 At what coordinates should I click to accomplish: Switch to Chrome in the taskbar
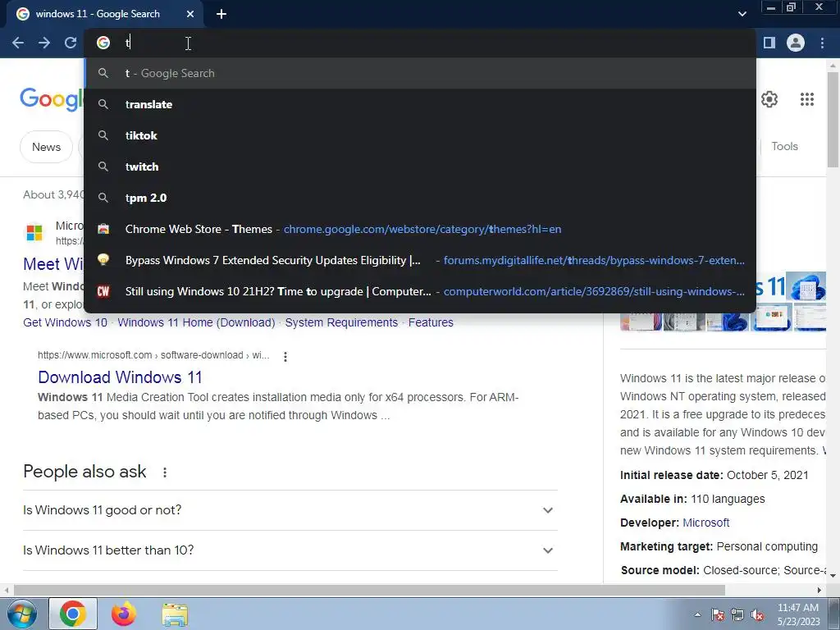tap(73, 614)
